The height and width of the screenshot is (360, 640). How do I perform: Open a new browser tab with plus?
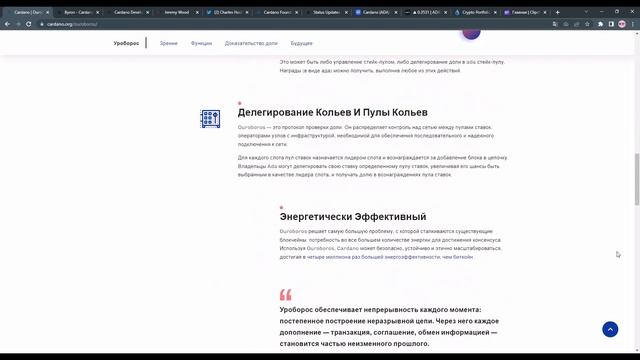(x=558, y=12)
